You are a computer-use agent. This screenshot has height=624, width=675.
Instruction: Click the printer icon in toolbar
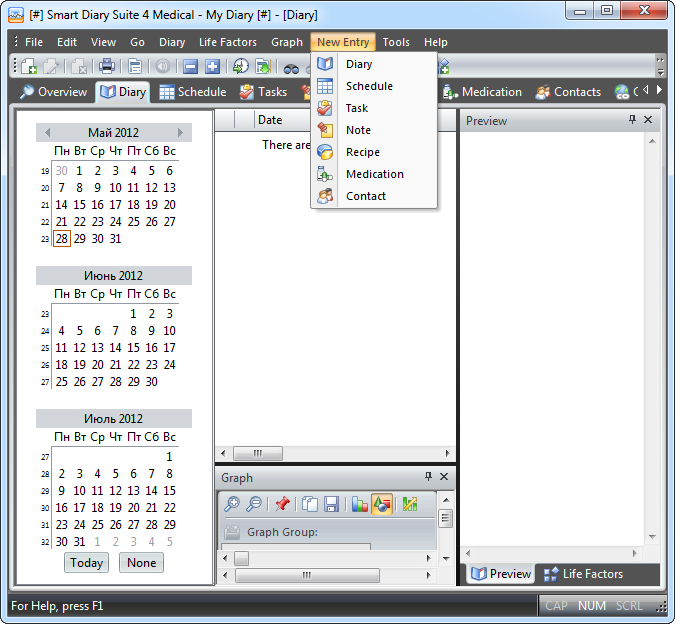[x=106, y=66]
